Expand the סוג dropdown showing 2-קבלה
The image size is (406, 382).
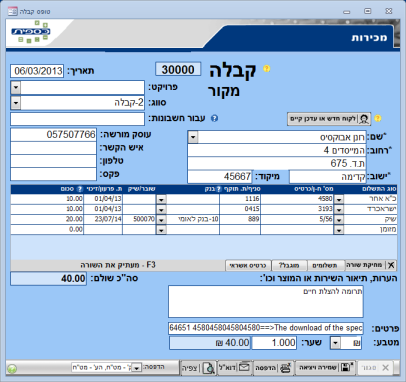click(16, 103)
